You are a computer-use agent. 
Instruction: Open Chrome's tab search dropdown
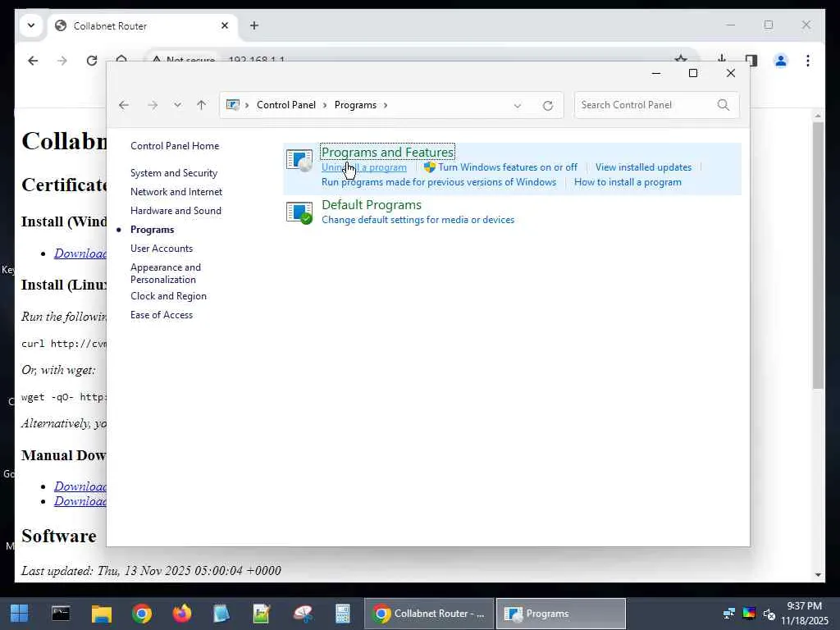[31, 25]
